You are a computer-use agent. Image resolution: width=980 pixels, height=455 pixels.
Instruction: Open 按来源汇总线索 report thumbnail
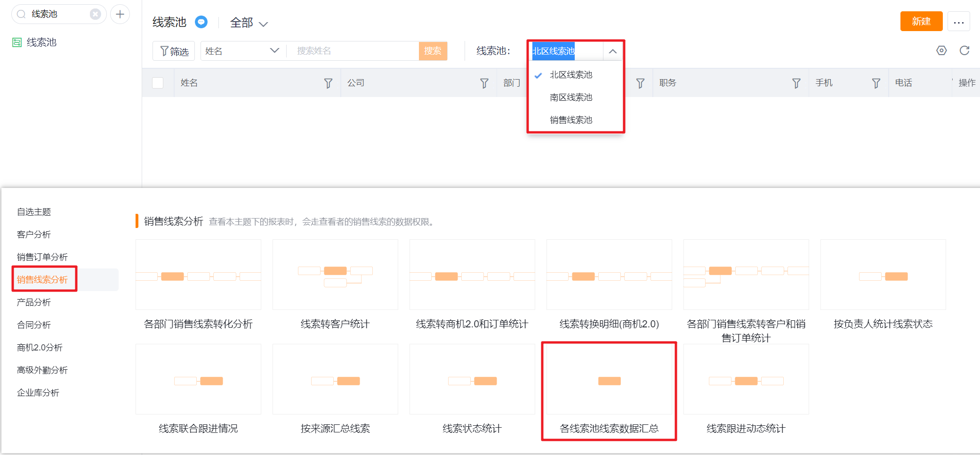335,379
